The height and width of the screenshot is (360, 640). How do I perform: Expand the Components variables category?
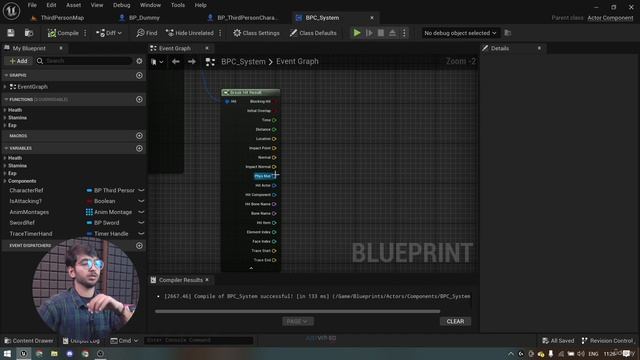(5, 181)
